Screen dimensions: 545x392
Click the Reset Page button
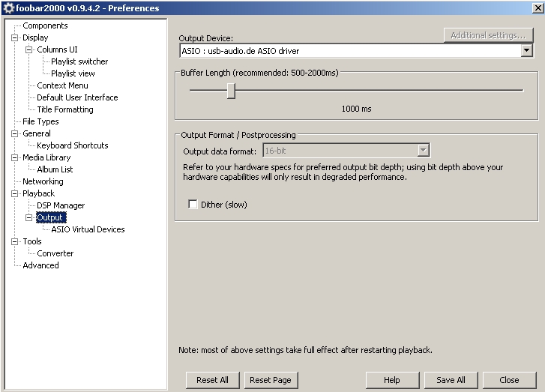pyautogui.click(x=271, y=380)
